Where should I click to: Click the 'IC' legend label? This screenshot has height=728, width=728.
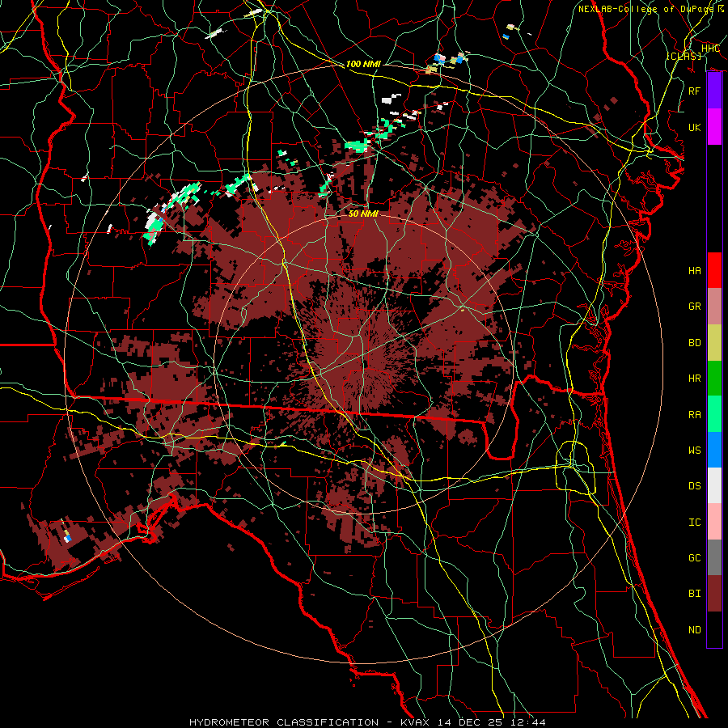point(694,523)
